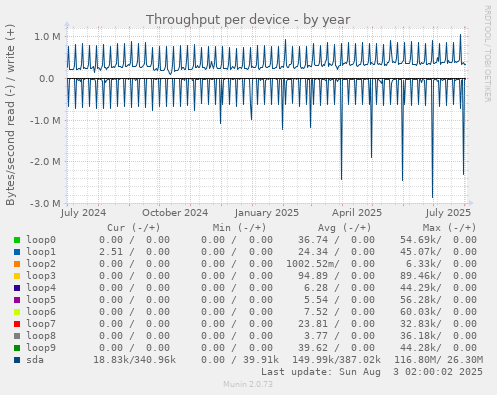Click the Munin 2.0.73 version text
This screenshot has height=395, width=497.
tap(248, 384)
